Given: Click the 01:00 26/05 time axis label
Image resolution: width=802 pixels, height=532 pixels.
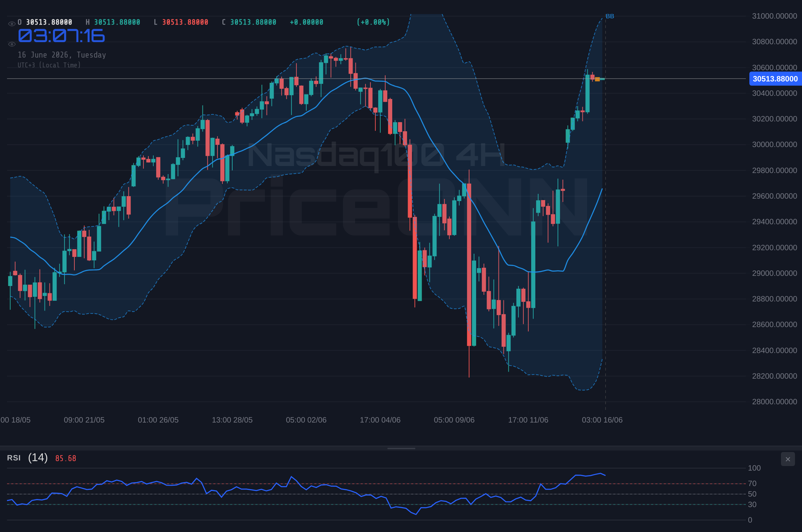Looking at the screenshot, I should 158,420.
